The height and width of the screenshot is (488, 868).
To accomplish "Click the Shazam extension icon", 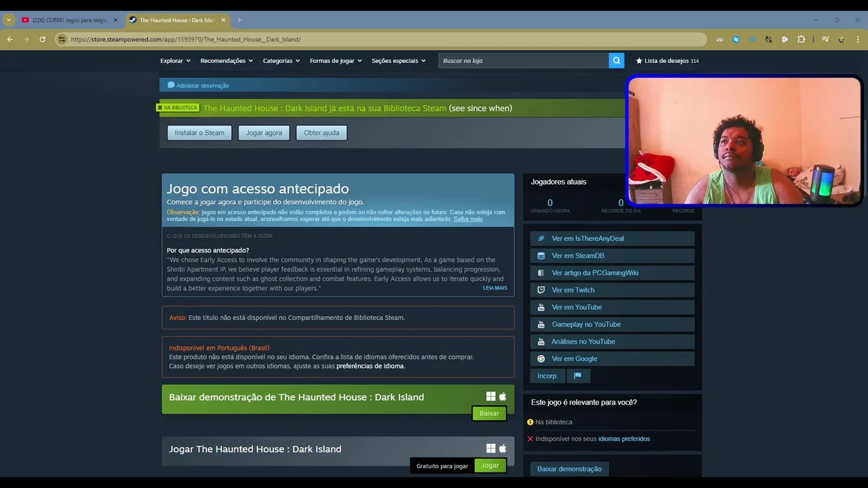I will (736, 39).
